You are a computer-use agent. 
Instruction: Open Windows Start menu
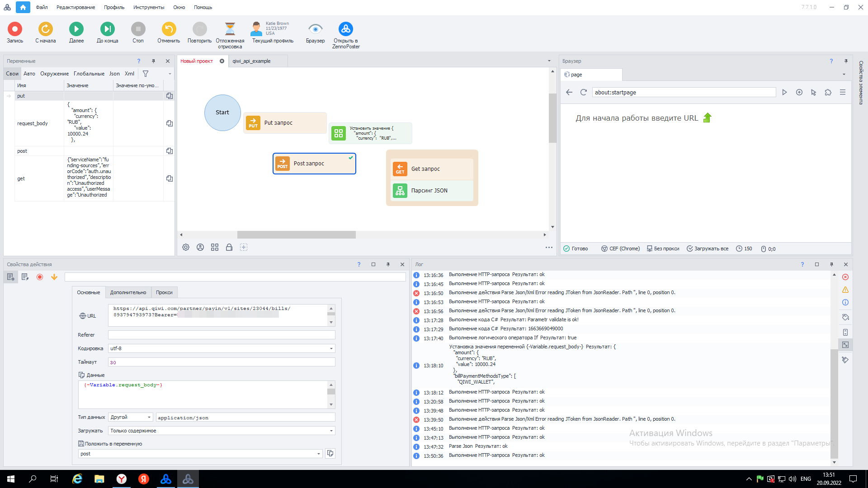pyautogui.click(x=11, y=479)
